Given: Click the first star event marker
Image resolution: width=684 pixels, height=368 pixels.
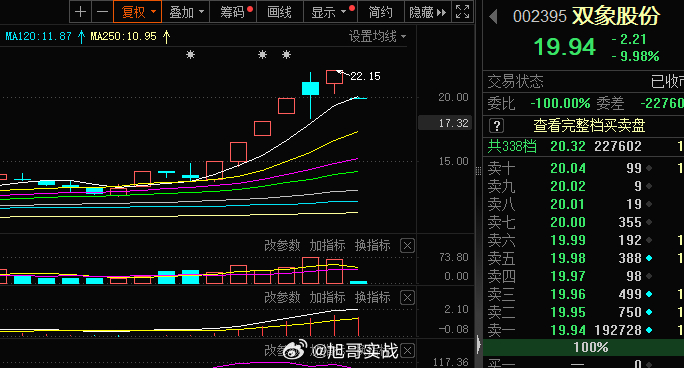Looking at the screenshot, I should (x=190, y=55).
